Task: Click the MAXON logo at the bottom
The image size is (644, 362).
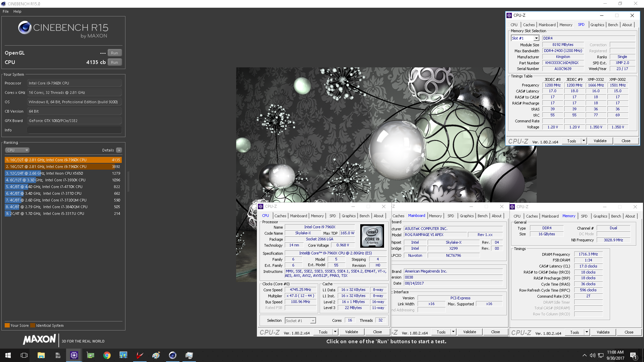Action: (x=39, y=340)
